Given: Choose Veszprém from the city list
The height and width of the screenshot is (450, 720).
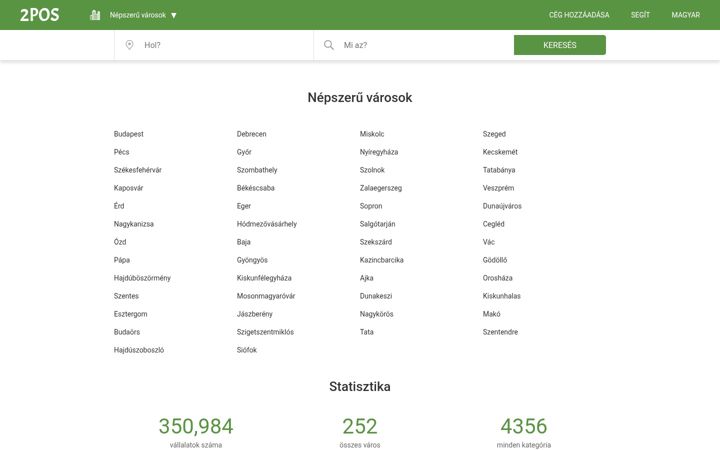Looking at the screenshot, I should pyautogui.click(x=498, y=188).
